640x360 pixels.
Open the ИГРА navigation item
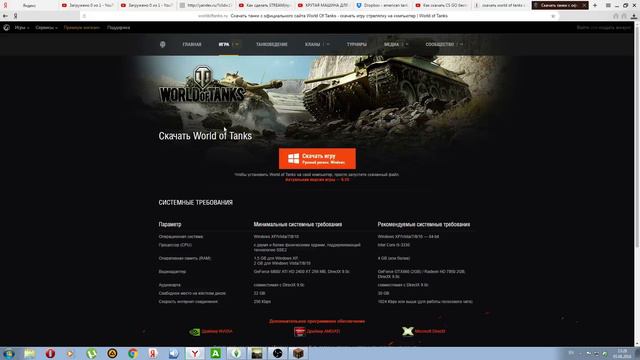point(224,44)
